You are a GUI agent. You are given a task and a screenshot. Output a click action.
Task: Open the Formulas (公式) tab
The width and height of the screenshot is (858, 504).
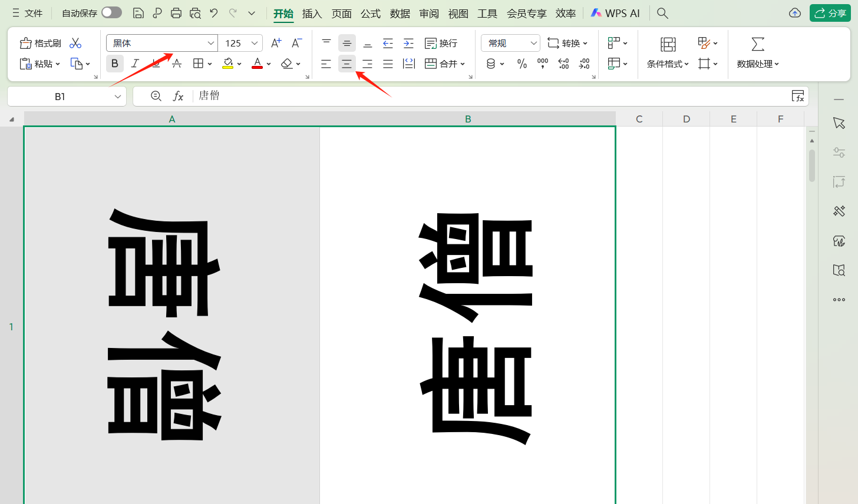[x=371, y=14]
